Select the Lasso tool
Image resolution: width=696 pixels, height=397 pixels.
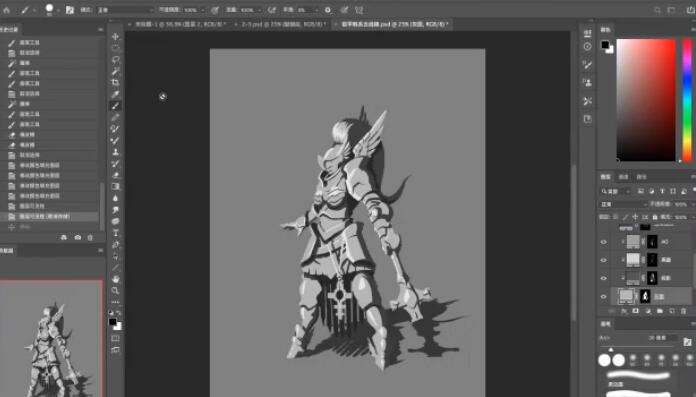click(115, 60)
